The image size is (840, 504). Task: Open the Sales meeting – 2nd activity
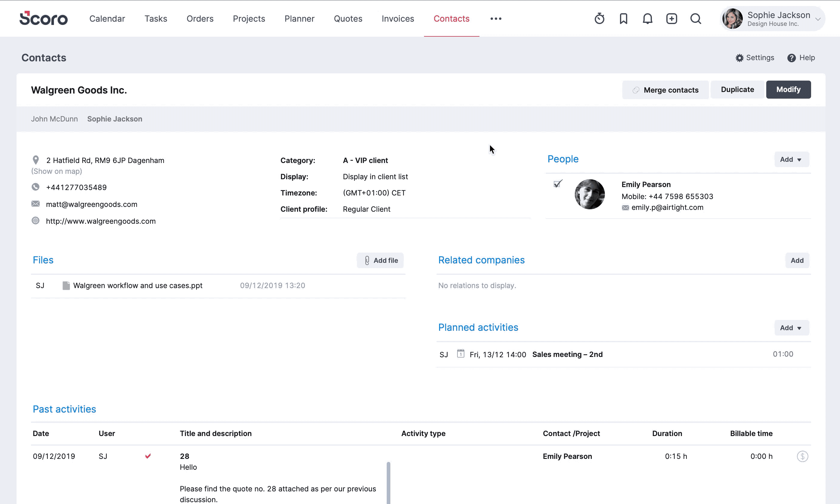(x=567, y=354)
